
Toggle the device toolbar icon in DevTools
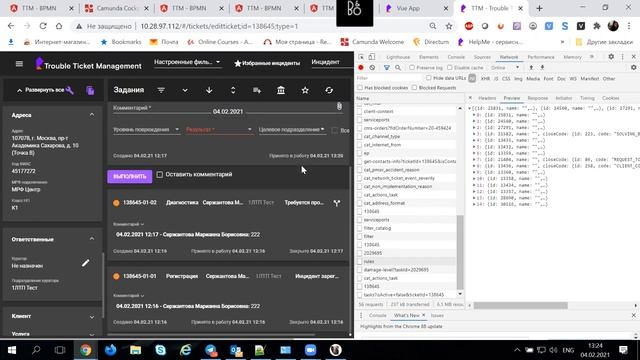(372, 57)
